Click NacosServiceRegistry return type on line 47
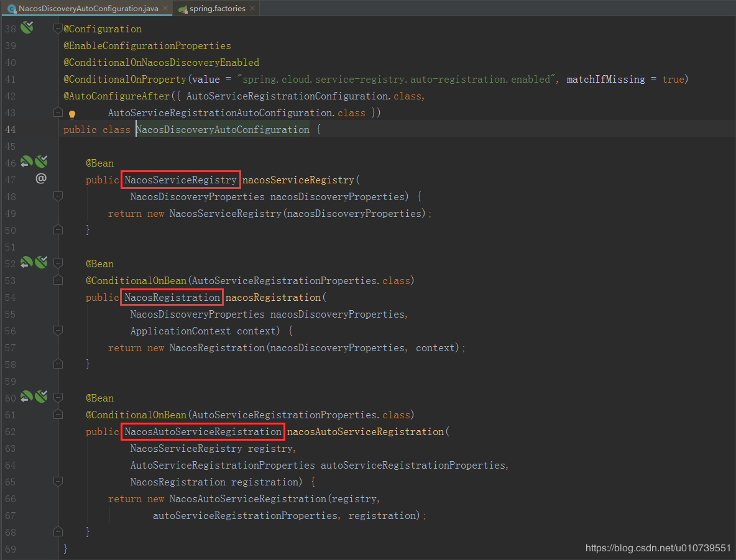The height and width of the screenshot is (560, 736). pyautogui.click(x=181, y=180)
